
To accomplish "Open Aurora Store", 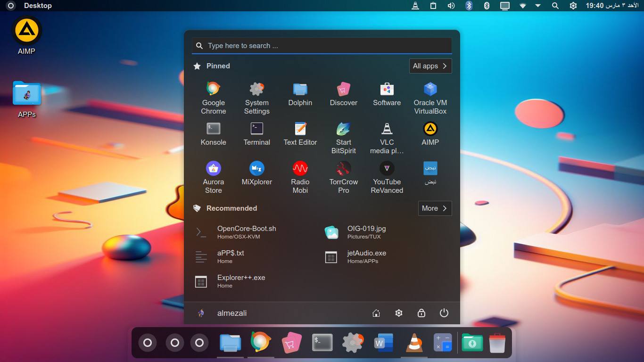I will pos(213,177).
